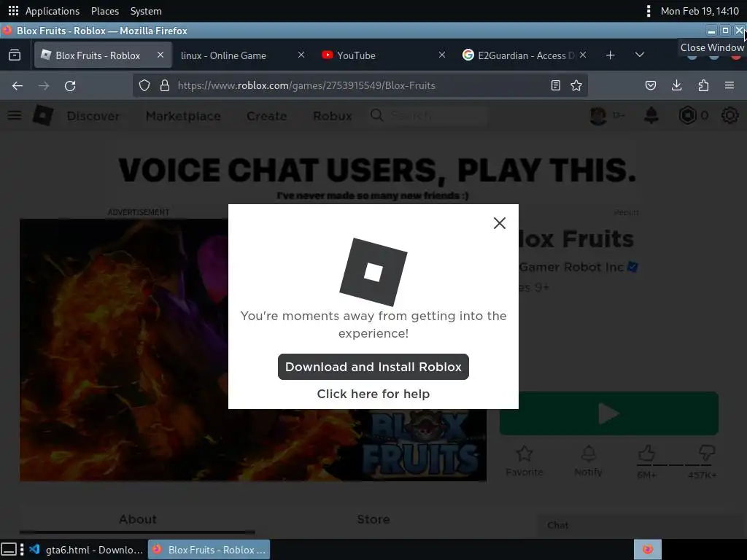Viewport: 747px width, 560px height.
Task: Click the Report ad link
Action: click(626, 212)
